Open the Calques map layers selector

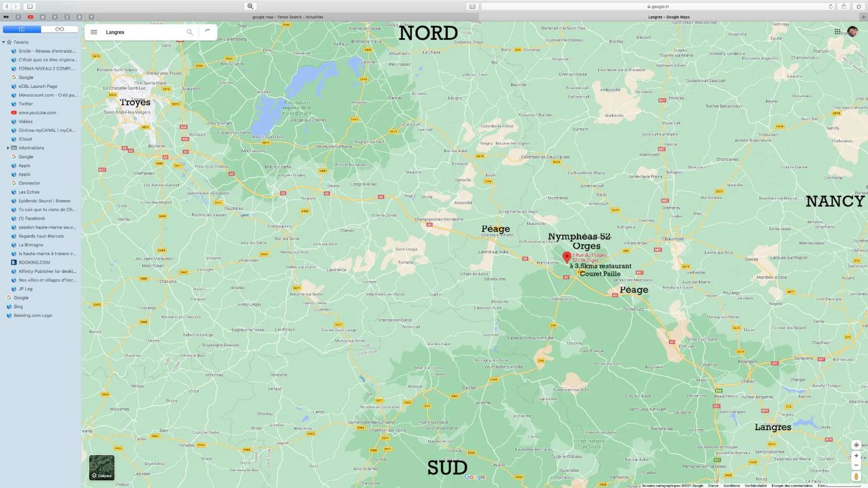coord(102,468)
